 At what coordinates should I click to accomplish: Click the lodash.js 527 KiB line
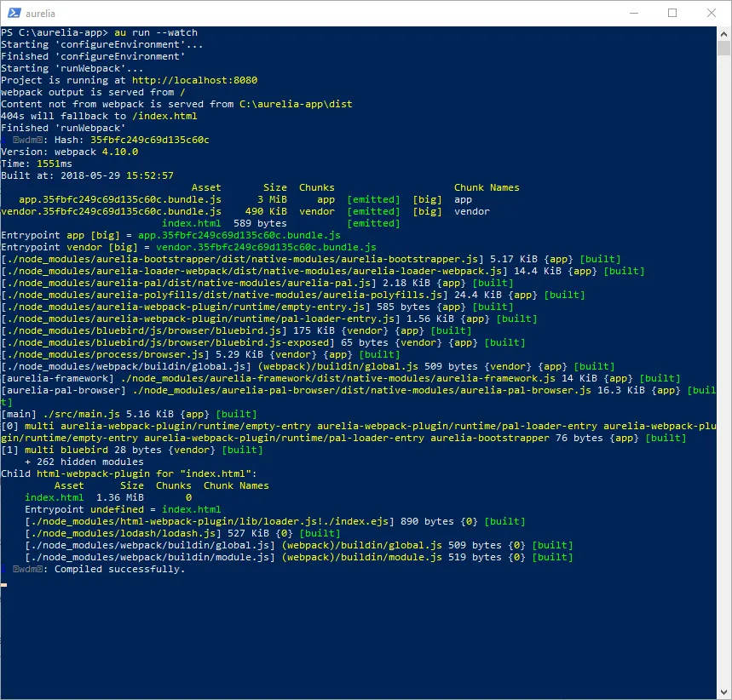[x=182, y=534]
